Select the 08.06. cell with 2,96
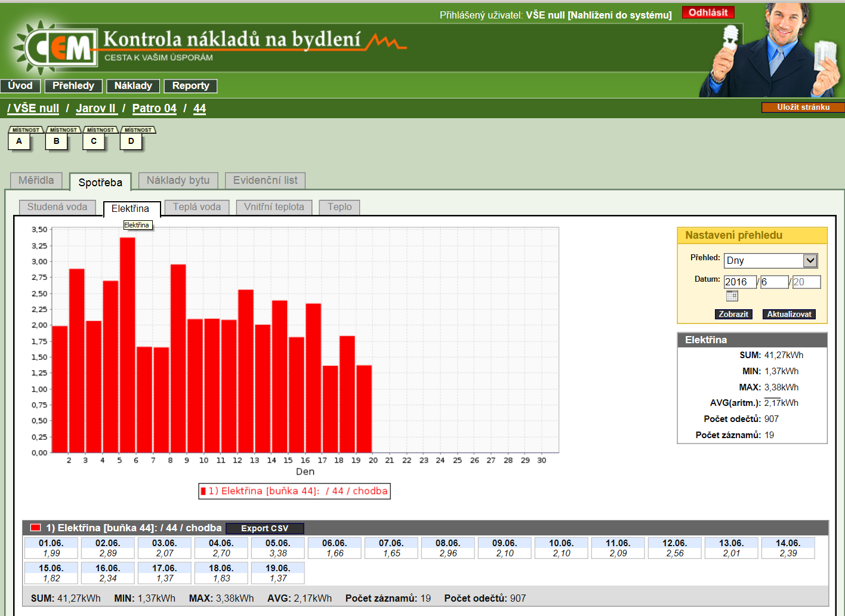This screenshot has width=845, height=616. pyautogui.click(x=448, y=548)
